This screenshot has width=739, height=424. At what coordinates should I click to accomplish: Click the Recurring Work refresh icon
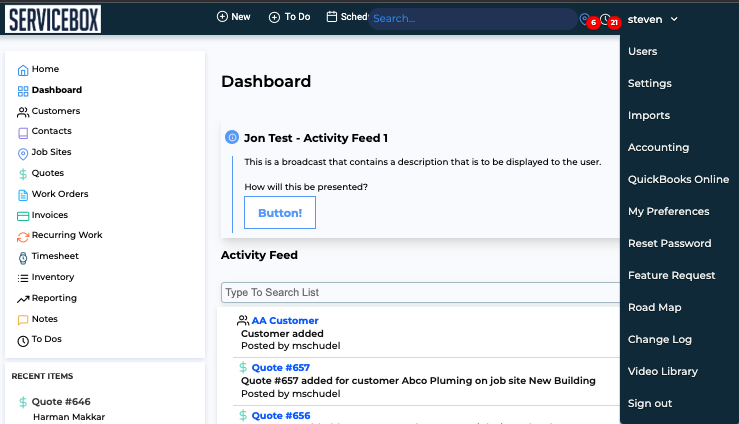coord(23,237)
